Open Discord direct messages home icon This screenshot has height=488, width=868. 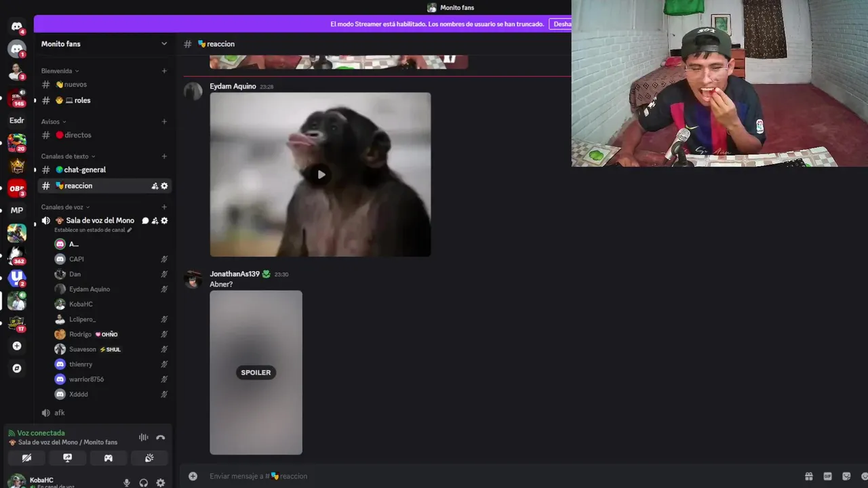click(x=17, y=26)
